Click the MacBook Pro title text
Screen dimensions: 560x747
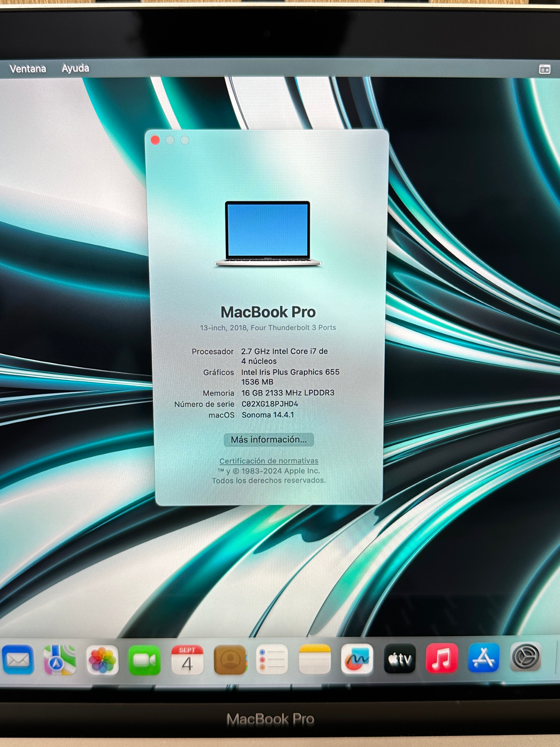pos(268,312)
